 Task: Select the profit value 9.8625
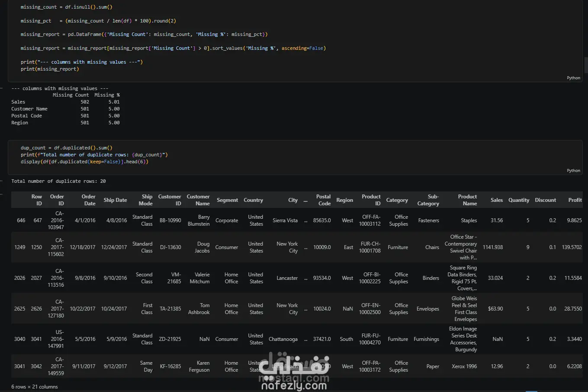click(574, 220)
